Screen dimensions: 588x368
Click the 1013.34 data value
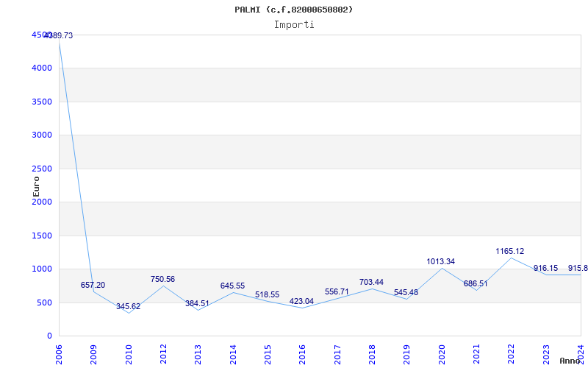point(440,262)
